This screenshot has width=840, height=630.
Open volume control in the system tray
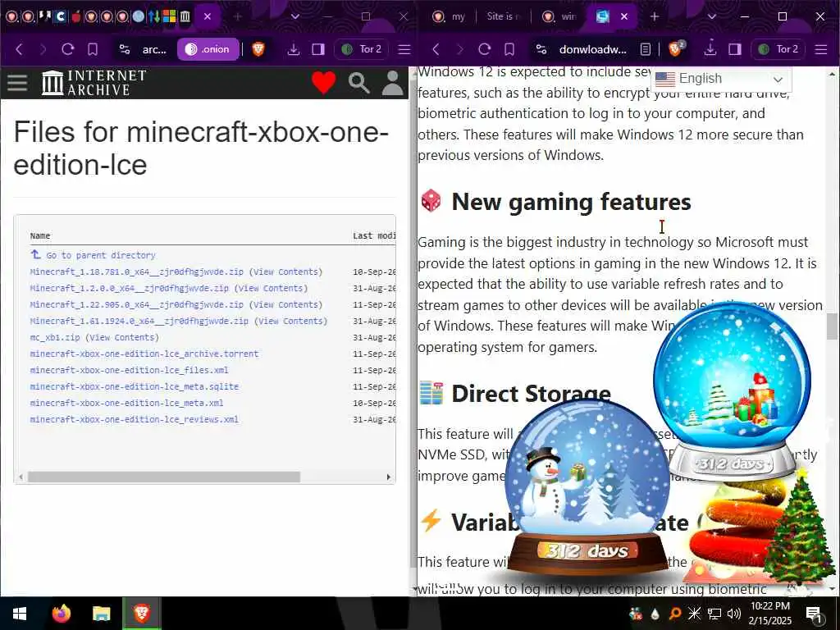click(x=734, y=614)
